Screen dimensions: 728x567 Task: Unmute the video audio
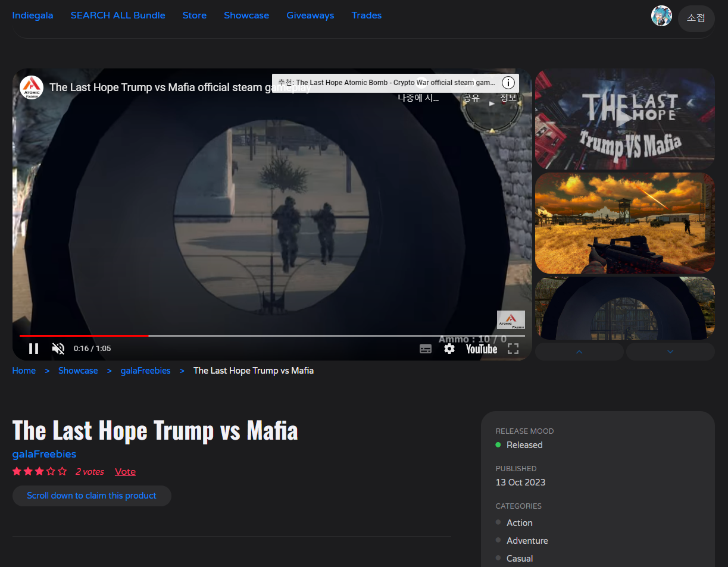(x=58, y=349)
